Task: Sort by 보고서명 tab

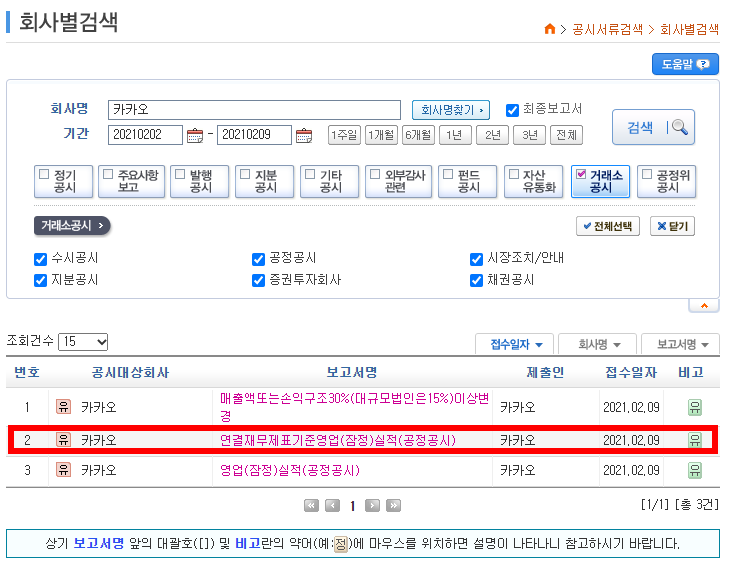Action: tap(681, 344)
